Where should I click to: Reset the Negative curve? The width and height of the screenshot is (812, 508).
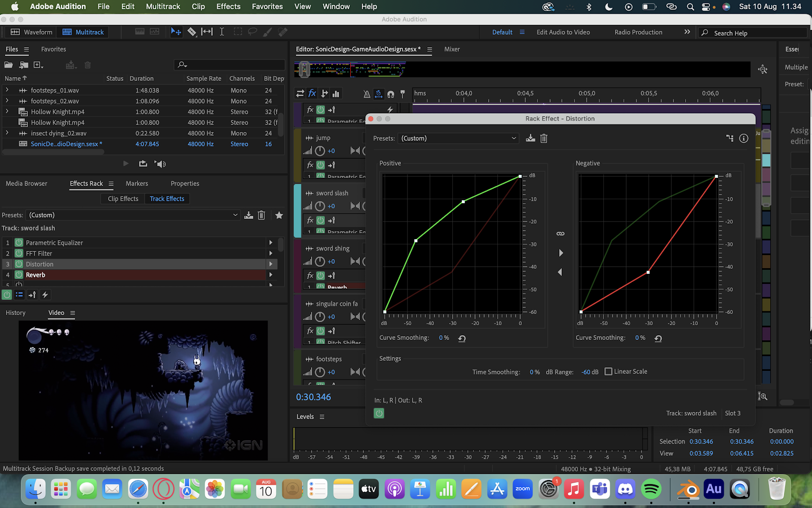coord(658,338)
